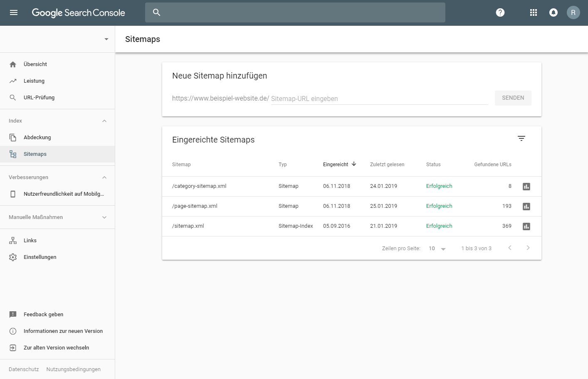Open index coverage chart for sitemap.xml
Screen dimensions: 588x379
tap(526, 226)
